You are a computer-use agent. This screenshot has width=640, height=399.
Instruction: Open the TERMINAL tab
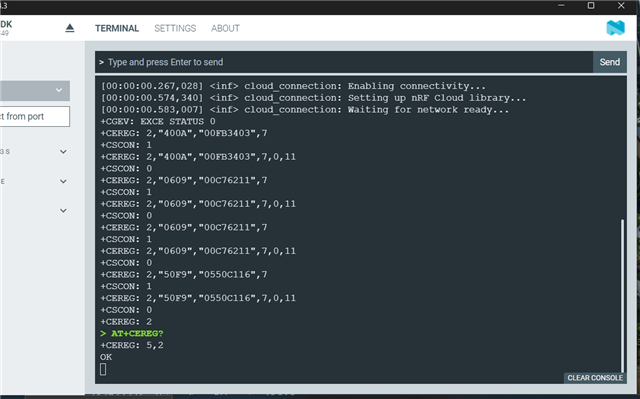point(117,28)
